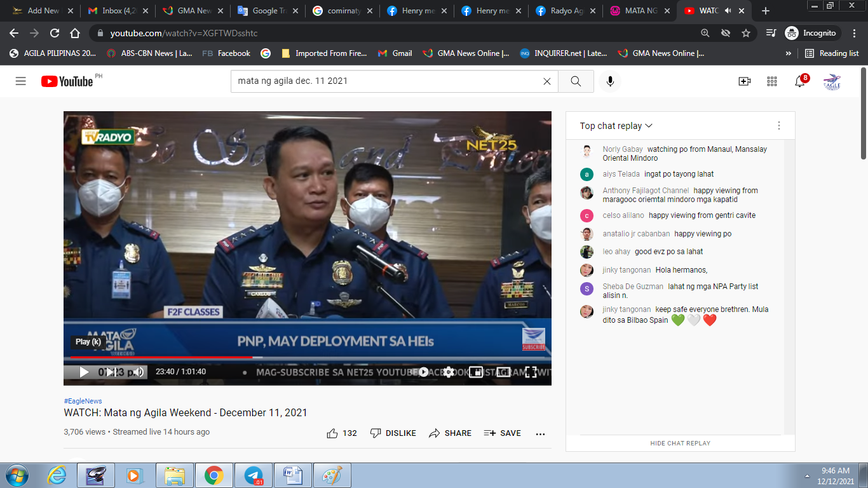Click the YouTube search input field

[x=388, y=81]
